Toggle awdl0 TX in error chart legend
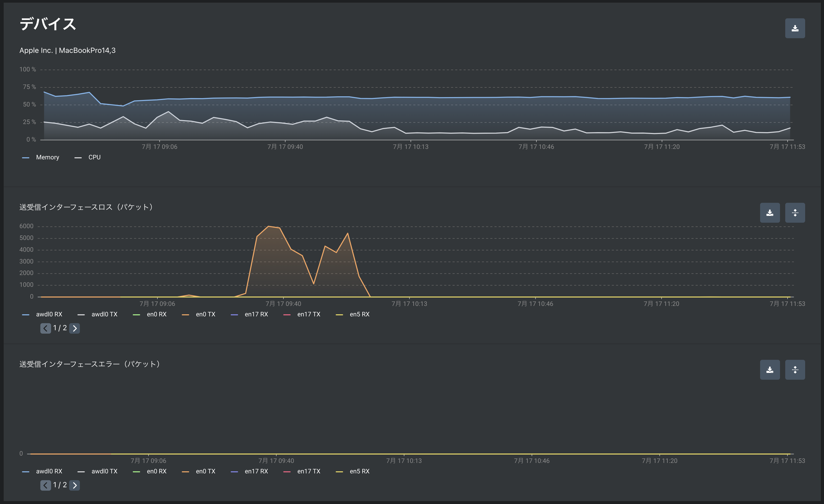This screenshot has width=824, height=504. 97,472
